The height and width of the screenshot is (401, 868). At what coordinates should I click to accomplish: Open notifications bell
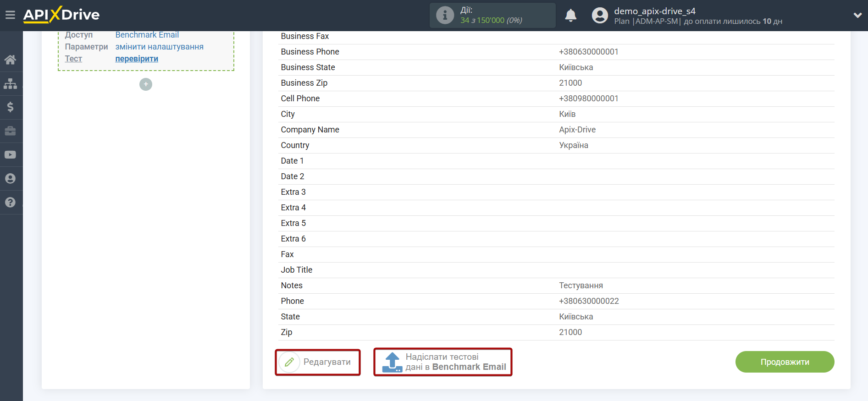pos(570,16)
